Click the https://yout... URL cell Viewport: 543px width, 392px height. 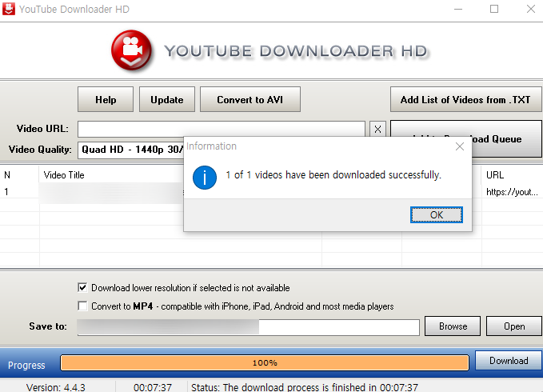[512, 191]
